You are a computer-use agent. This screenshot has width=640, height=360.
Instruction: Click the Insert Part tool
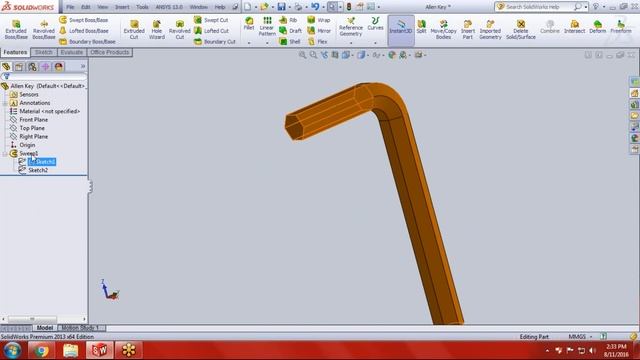coord(467,30)
